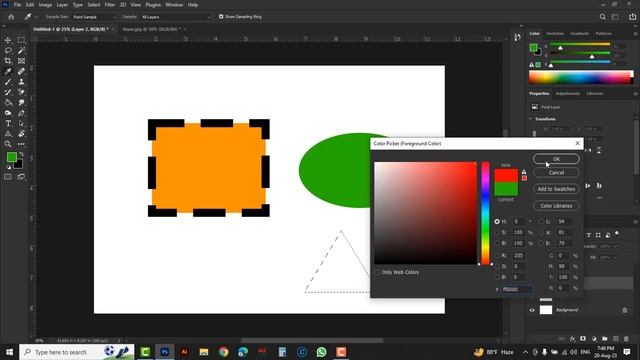Select the Zoom tool

(8, 144)
